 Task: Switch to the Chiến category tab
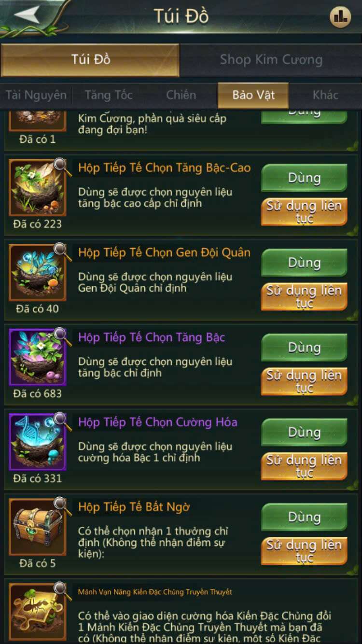181,95
